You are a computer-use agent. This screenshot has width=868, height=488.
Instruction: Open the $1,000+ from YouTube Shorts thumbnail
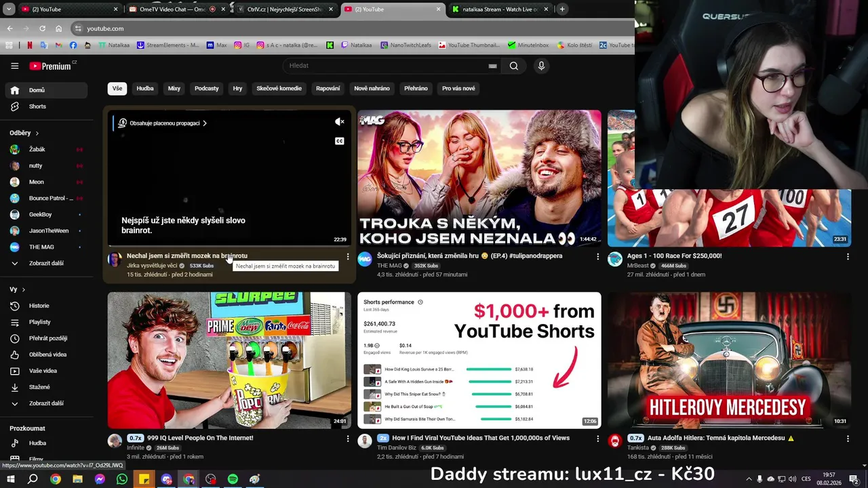coord(479,360)
